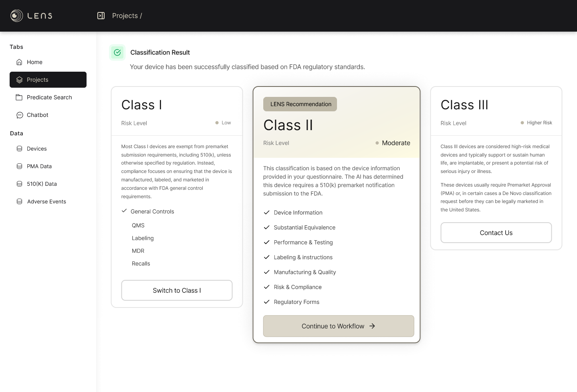Click the Device Information checkmark
577x392 pixels.
click(x=267, y=213)
